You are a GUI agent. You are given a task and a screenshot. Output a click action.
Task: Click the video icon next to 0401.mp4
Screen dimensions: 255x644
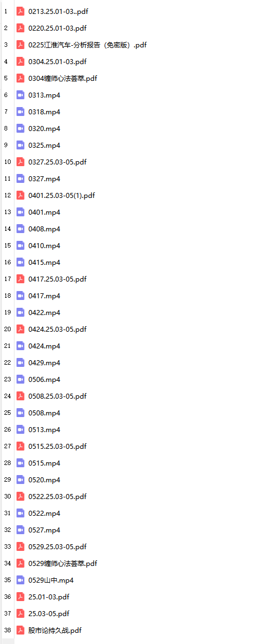[21, 212]
